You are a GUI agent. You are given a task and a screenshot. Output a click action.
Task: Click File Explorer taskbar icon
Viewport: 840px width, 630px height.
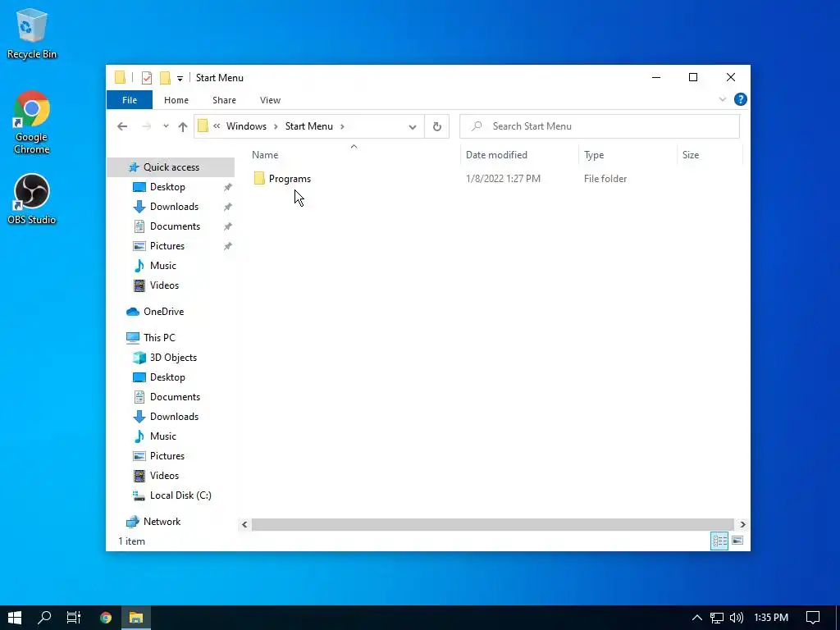click(x=136, y=618)
